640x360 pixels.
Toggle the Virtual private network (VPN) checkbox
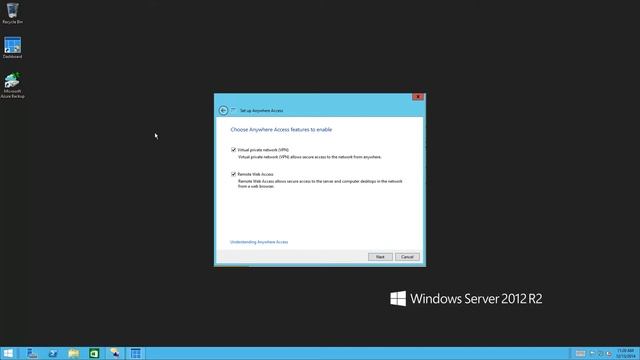[x=233, y=150]
